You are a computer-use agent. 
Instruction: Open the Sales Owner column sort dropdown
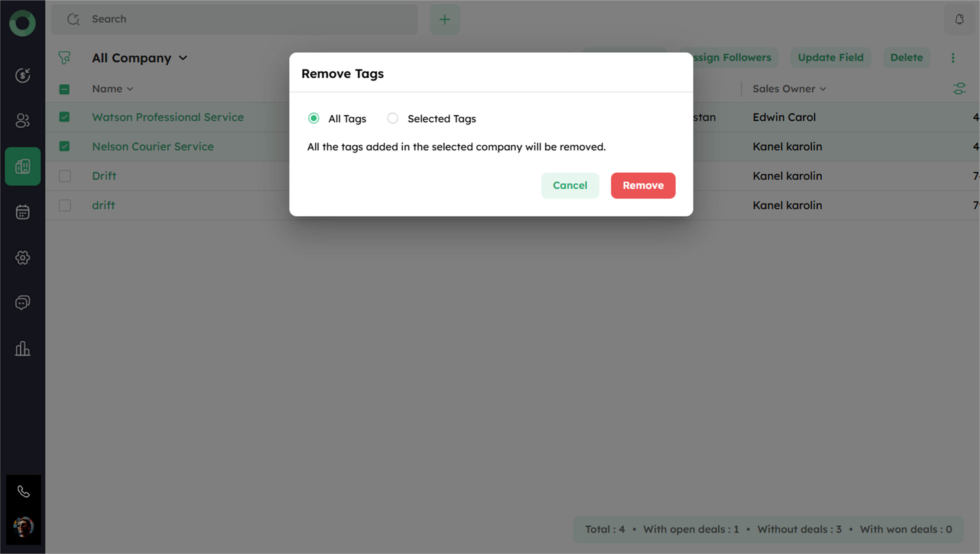click(x=823, y=89)
